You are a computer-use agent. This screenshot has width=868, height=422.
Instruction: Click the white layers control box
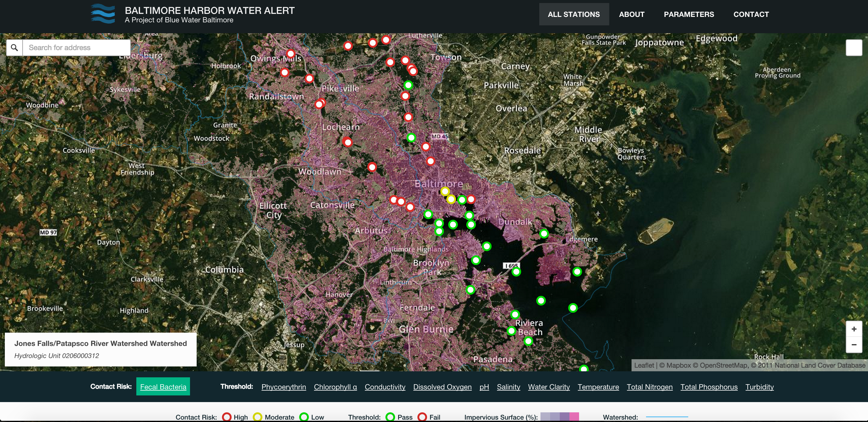pos(854,48)
